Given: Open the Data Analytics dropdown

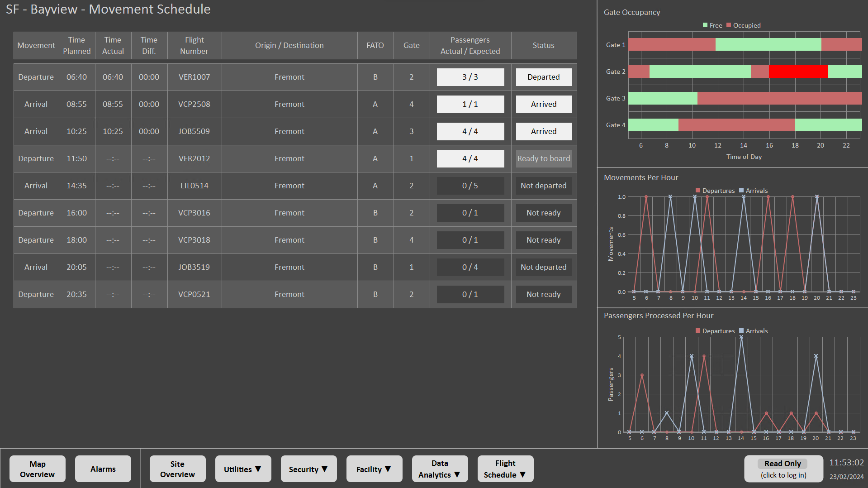Looking at the screenshot, I should pos(440,469).
